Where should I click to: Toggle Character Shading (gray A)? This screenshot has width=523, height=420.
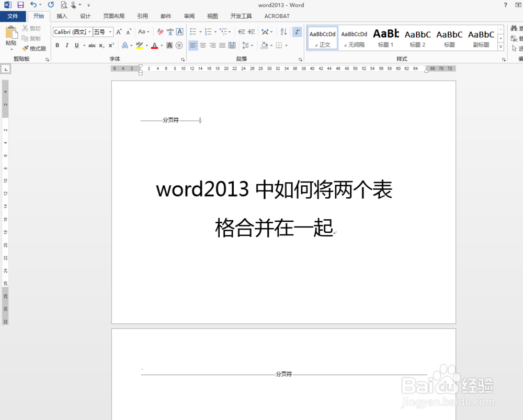click(x=169, y=46)
